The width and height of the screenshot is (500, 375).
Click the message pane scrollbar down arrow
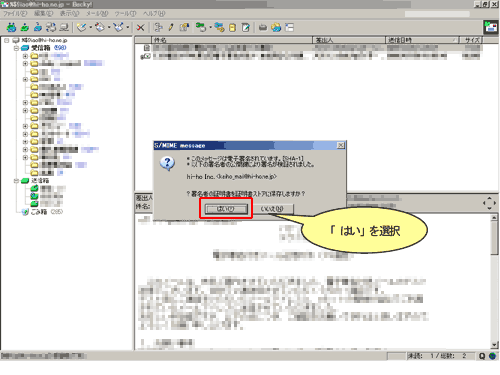point(494,345)
